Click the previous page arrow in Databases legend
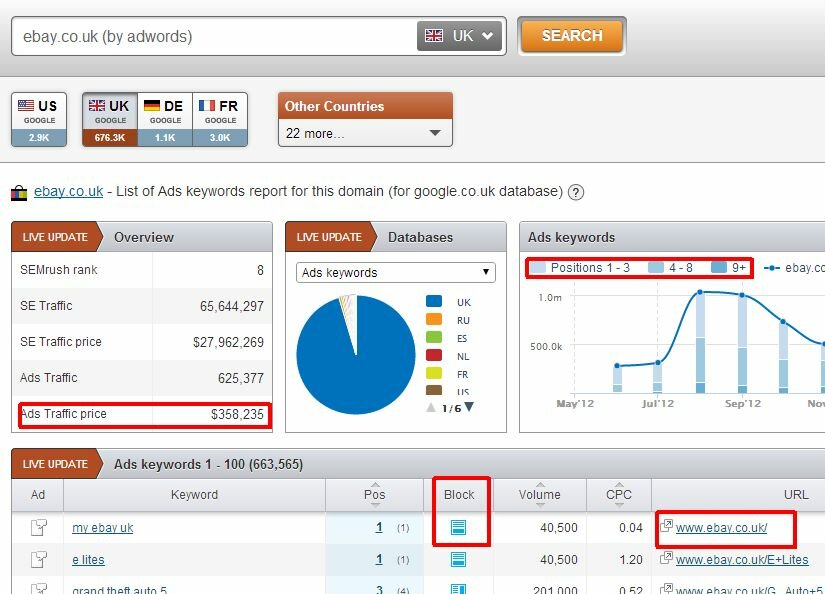 [x=431, y=407]
